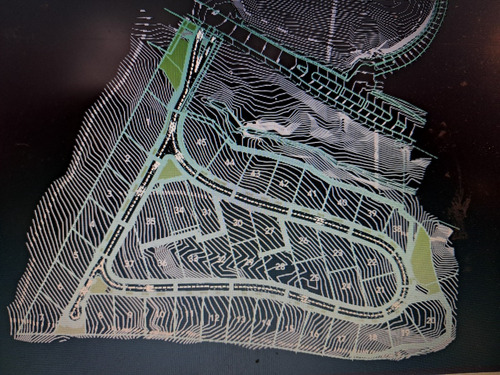The width and height of the screenshot is (500, 375).
Task: Select lot 40 along the upper road
Action: [x=342, y=202]
